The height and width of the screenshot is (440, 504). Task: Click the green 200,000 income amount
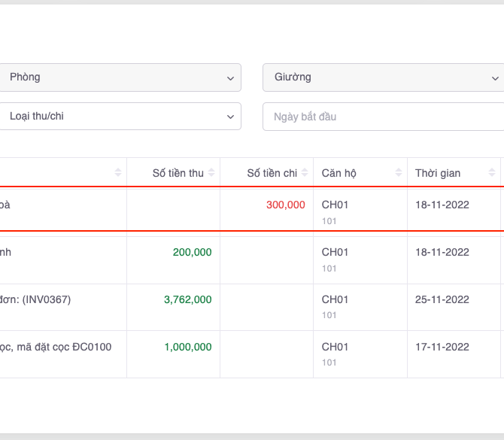click(x=192, y=253)
